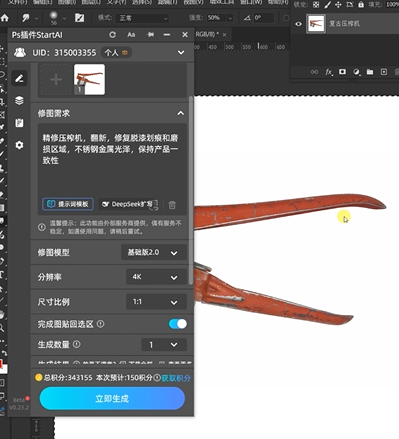Hide the 复古压榨机 layer with eye icon
The width and height of the screenshot is (399, 439).
[299, 24]
